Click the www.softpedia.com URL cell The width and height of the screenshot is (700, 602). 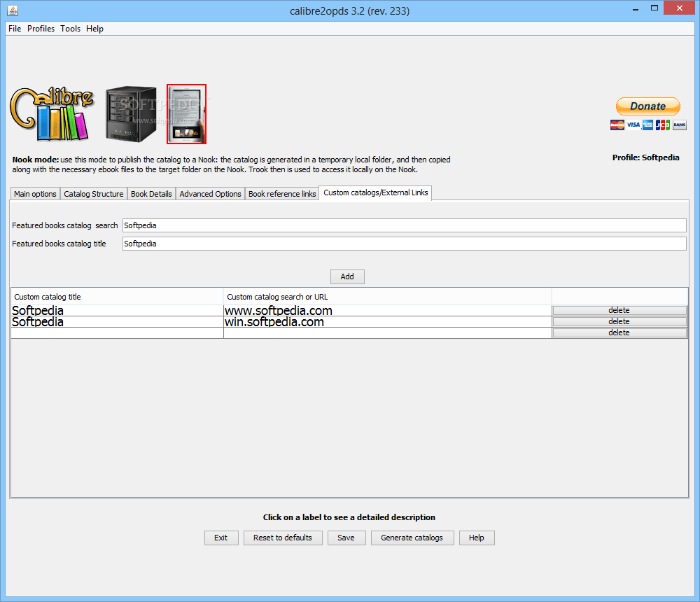pyautogui.click(x=388, y=310)
